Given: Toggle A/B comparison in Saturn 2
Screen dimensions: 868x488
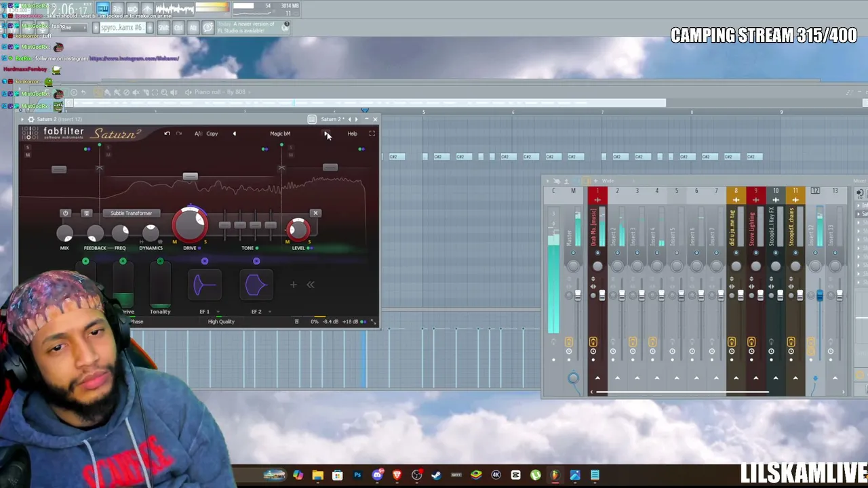Looking at the screenshot, I should click(x=198, y=134).
